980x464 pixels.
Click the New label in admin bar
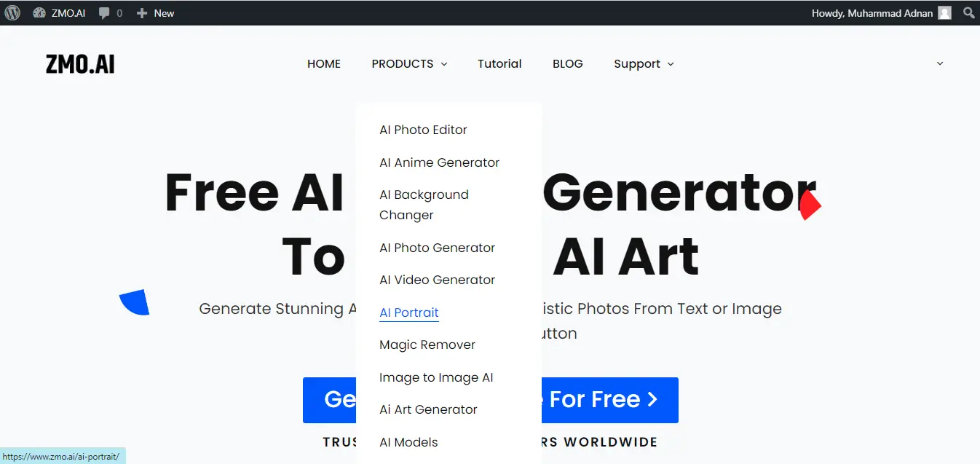point(164,13)
